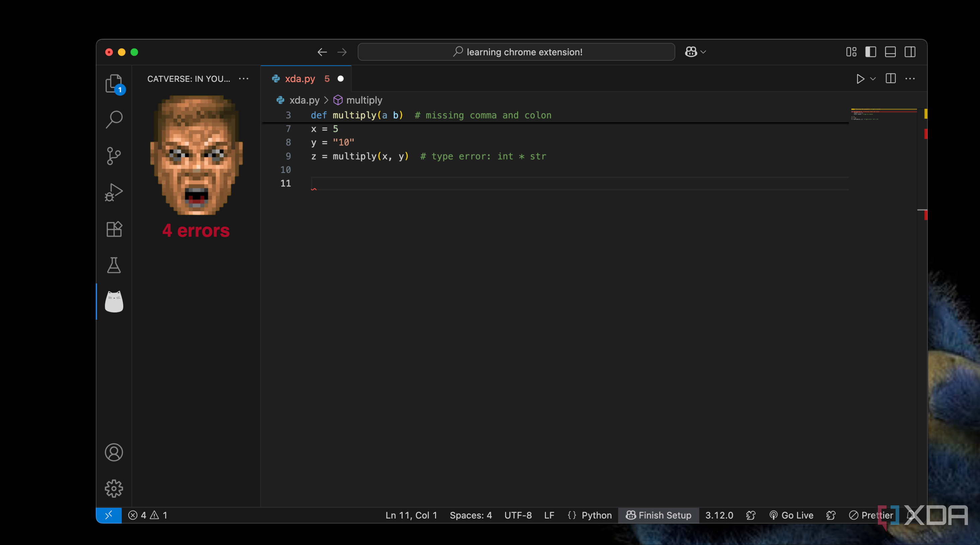Go back with the left arrow
Image resolution: width=980 pixels, height=545 pixels.
point(322,52)
